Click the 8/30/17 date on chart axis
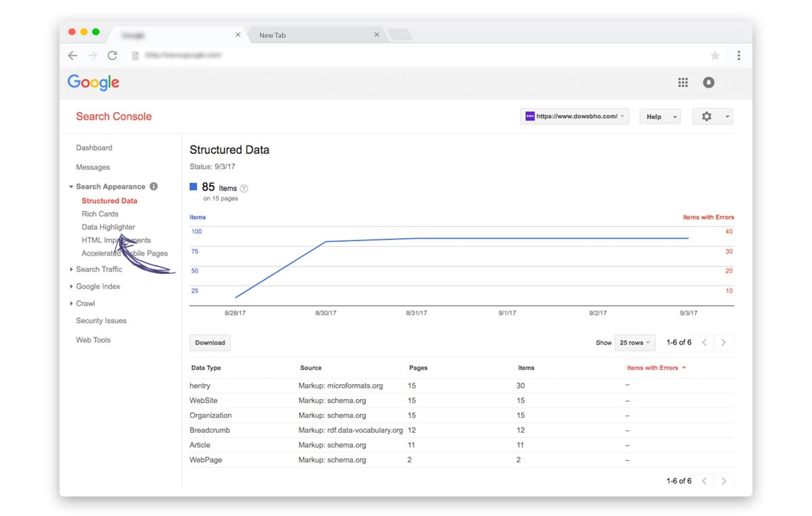This screenshot has width=812, height=516. tap(325, 313)
